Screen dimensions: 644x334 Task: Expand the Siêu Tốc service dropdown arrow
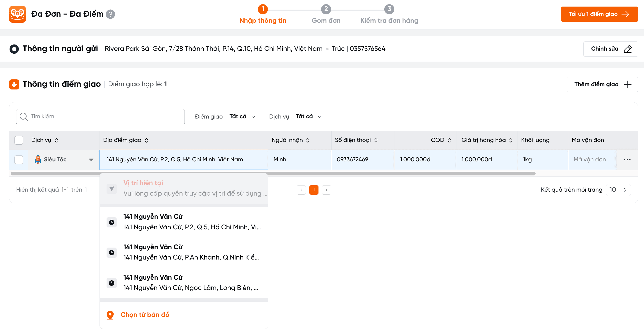point(91,160)
